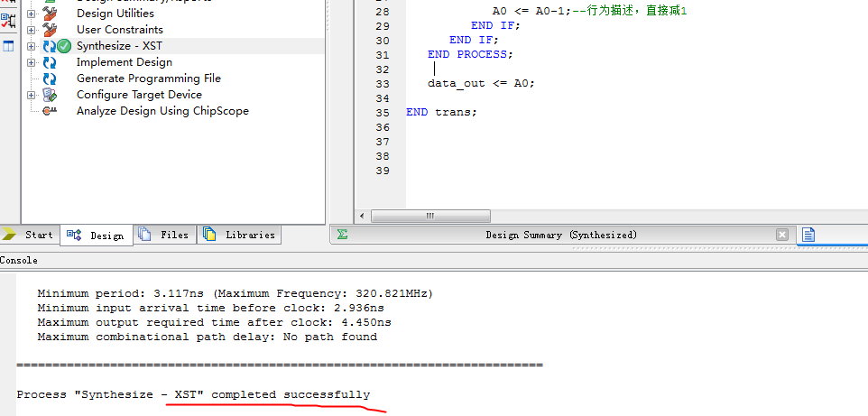Select the Design Summary (Synthesized) tab
This screenshot has width=868, height=416.
562,235
